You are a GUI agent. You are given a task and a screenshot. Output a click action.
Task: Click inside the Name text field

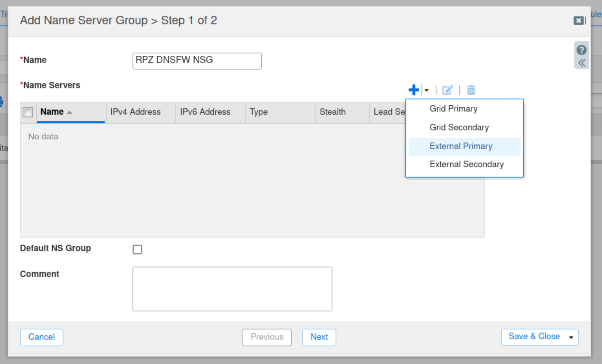tap(197, 61)
